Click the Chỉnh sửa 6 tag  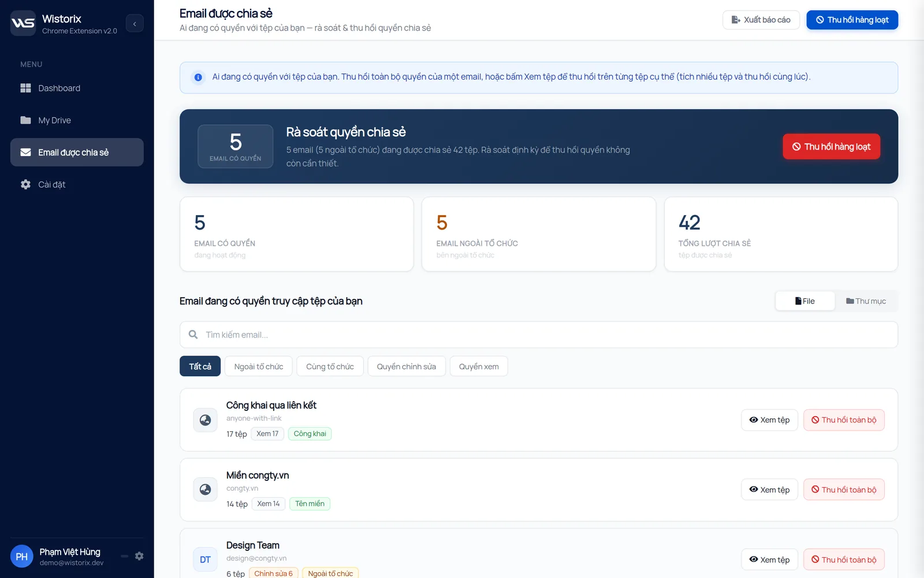pos(274,573)
